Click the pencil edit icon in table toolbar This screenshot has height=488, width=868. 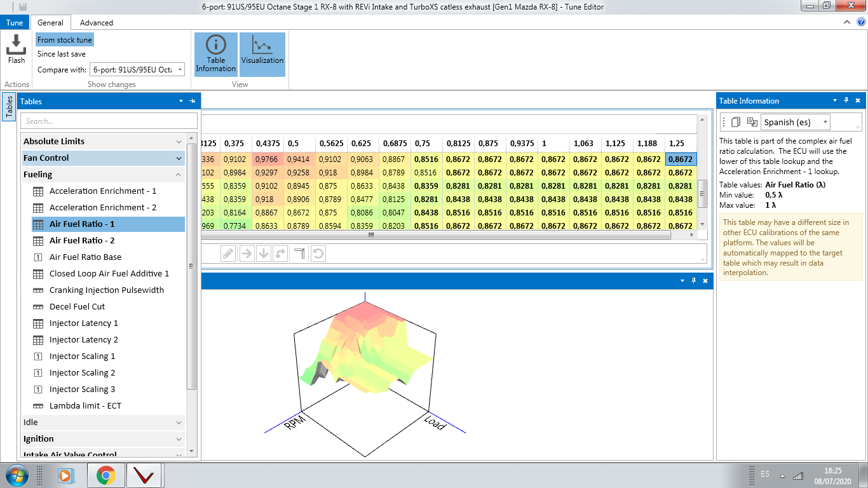coord(228,254)
